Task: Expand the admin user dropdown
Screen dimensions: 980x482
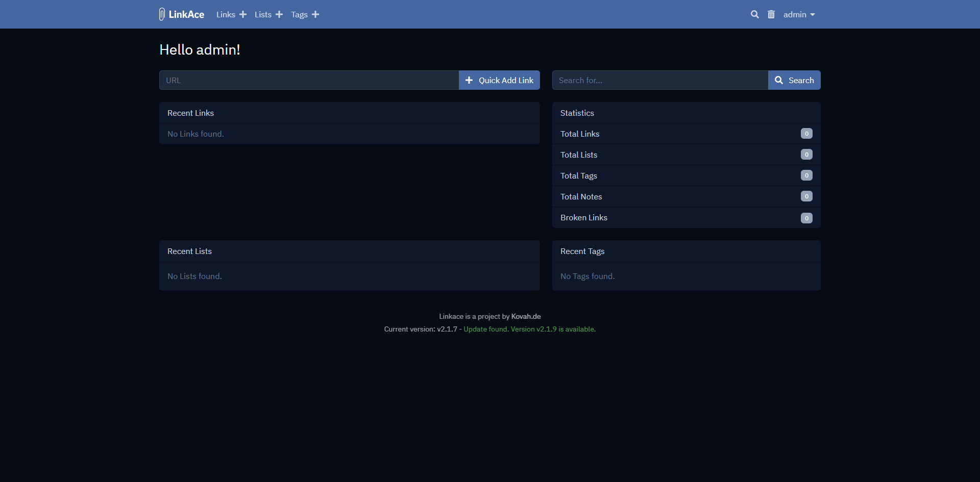Action: (799, 14)
